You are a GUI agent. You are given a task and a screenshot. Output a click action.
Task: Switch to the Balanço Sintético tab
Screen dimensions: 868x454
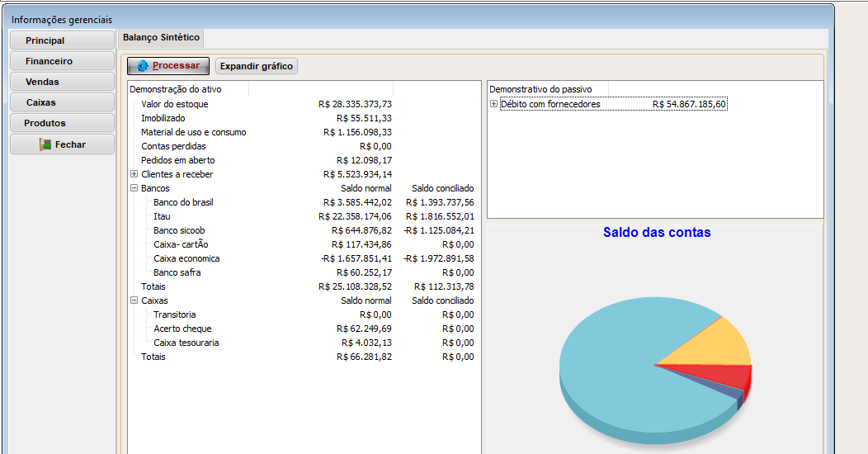click(x=161, y=38)
